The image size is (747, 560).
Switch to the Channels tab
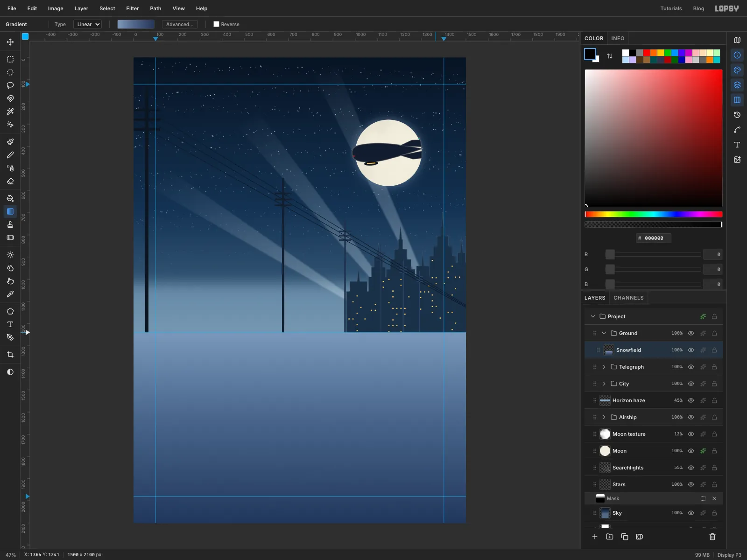(x=628, y=298)
